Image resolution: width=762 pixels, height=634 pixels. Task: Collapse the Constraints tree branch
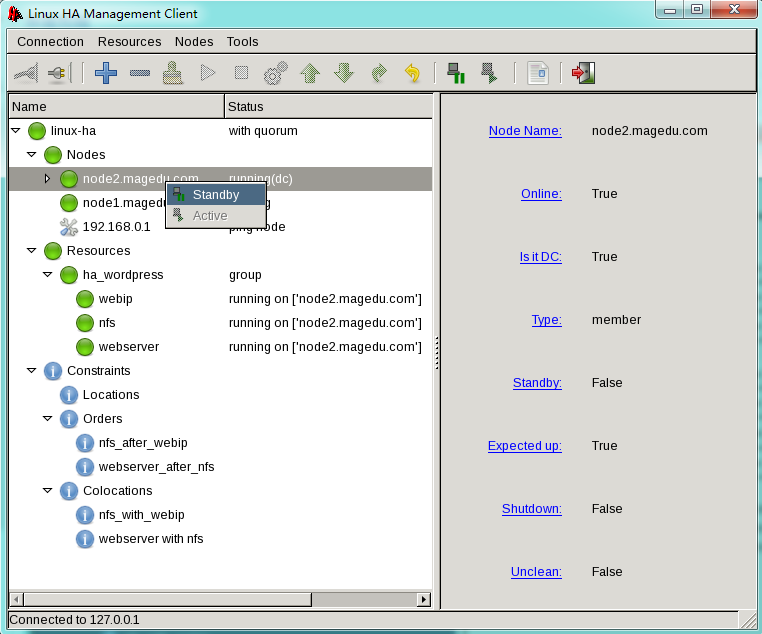[32, 371]
